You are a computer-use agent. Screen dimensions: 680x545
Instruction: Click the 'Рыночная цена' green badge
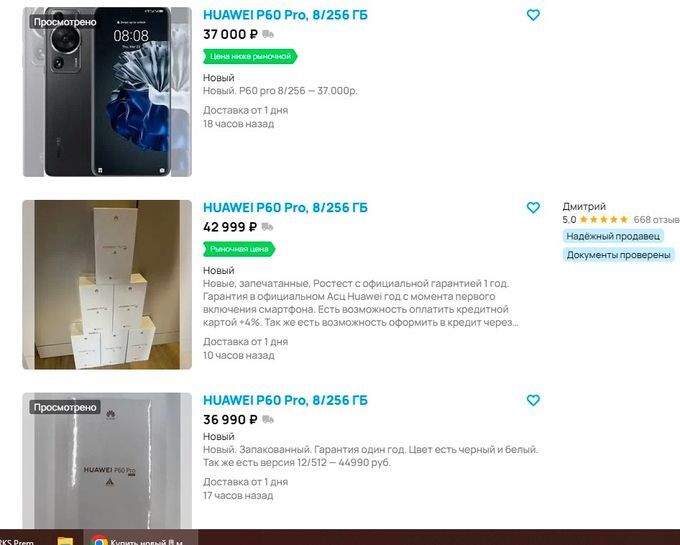click(x=239, y=249)
